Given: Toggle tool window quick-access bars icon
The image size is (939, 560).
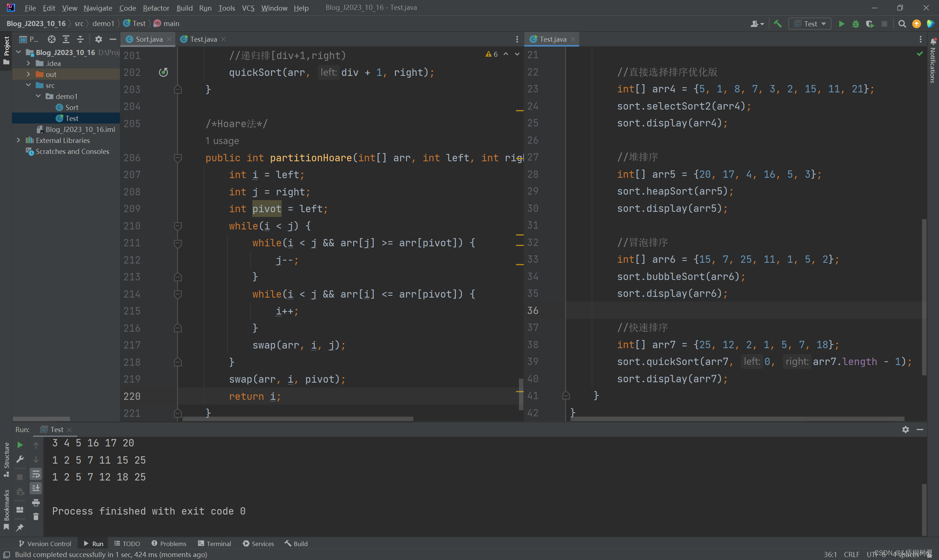Looking at the screenshot, I should [6, 555].
